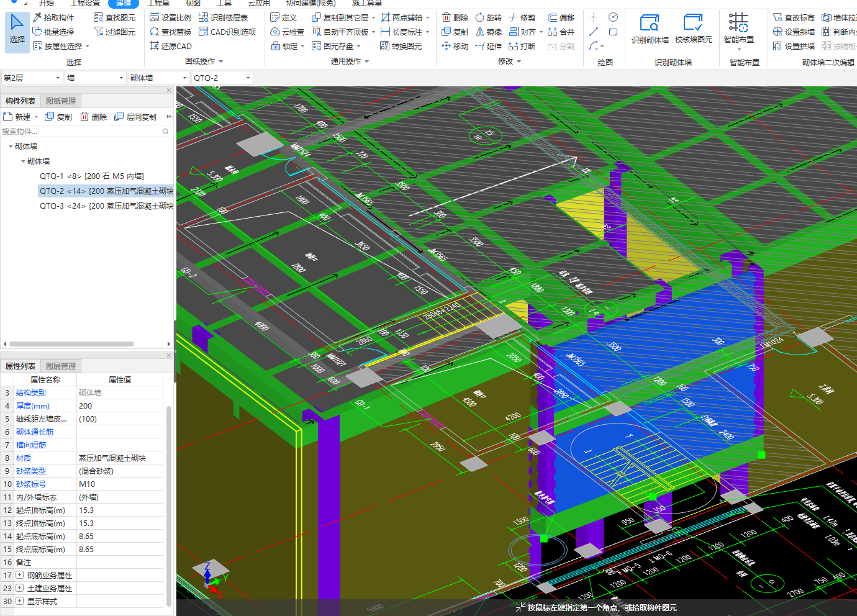Expand the 修改 group dropdown
Image resolution: width=857 pixels, height=616 pixels.
[x=519, y=61]
